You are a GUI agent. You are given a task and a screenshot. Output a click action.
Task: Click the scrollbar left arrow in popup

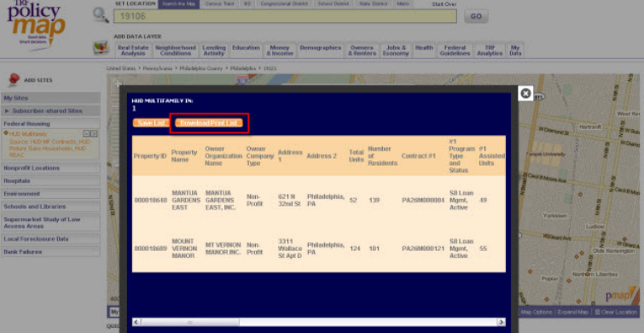pos(136,322)
